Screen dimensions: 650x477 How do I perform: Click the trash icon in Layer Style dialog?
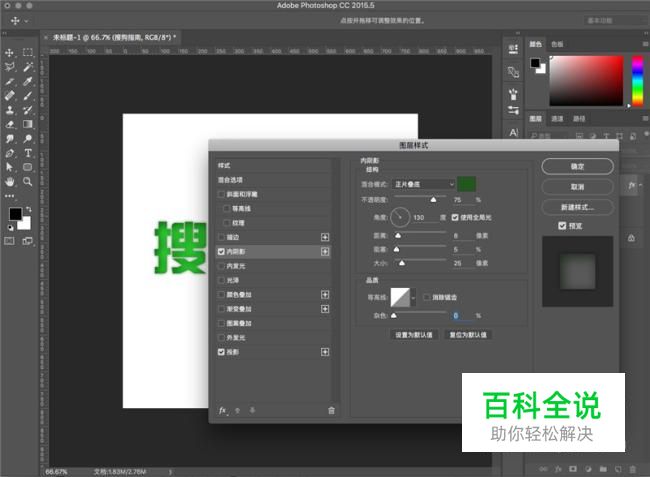click(331, 410)
